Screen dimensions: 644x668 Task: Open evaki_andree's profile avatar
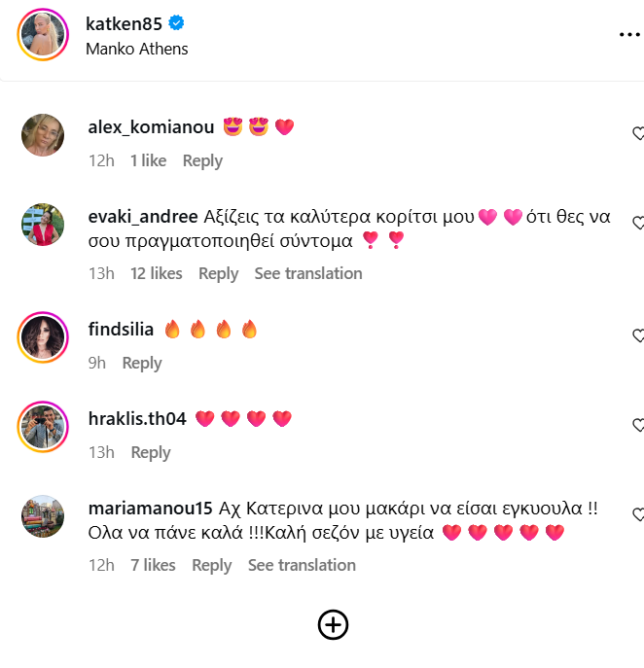(x=43, y=225)
